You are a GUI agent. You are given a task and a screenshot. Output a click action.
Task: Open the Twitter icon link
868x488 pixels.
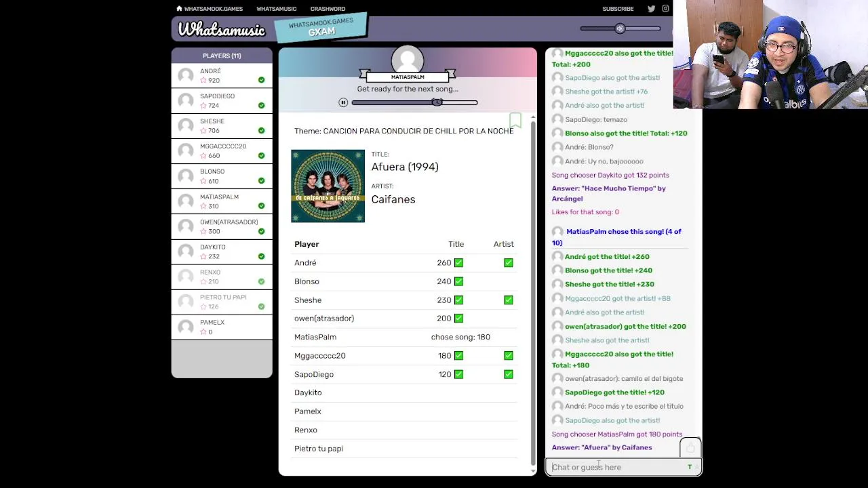point(651,9)
